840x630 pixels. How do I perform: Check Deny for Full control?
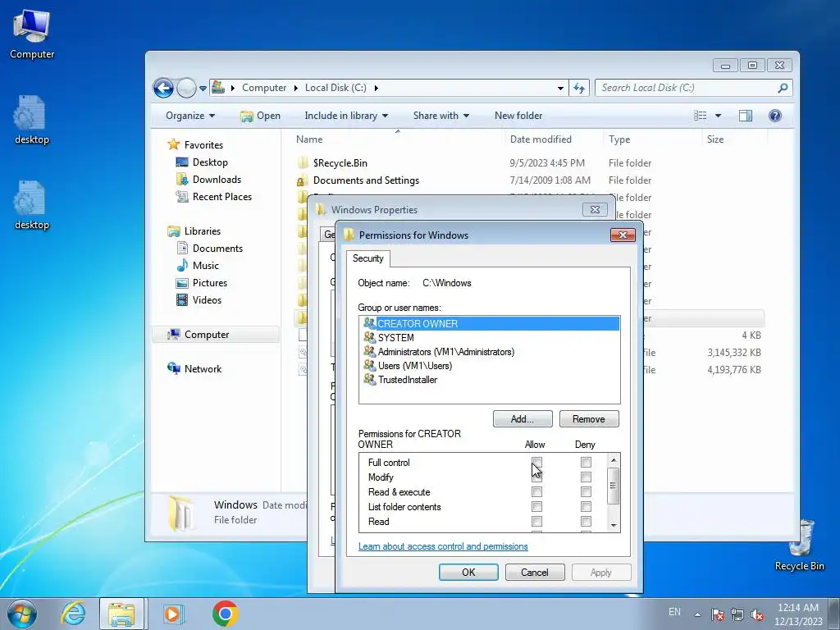point(586,462)
